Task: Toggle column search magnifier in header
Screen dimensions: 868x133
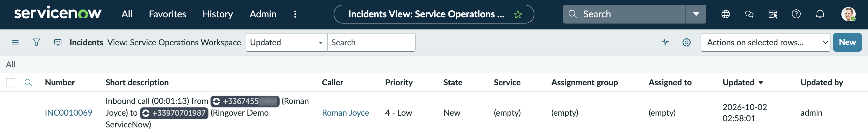Action: coord(28,83)
